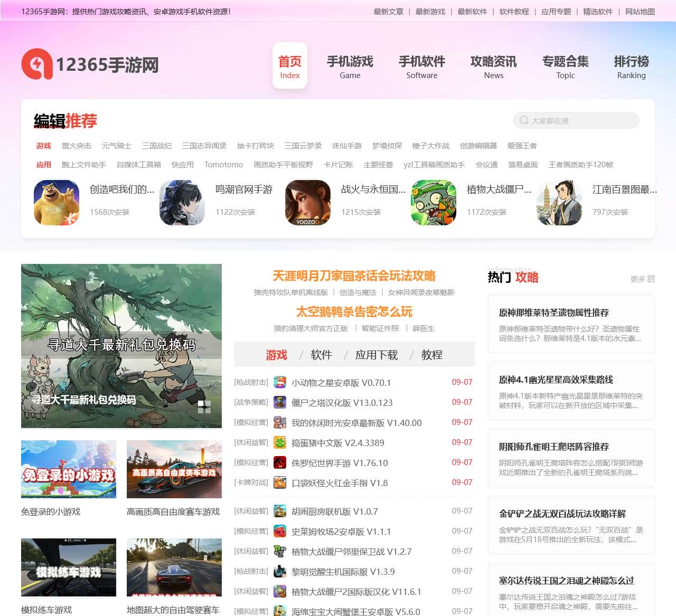This screenshot has width=676, height=616.
Task: Click the 史莱姆牧场2安卓版 game icon
Action: [280, 531]
